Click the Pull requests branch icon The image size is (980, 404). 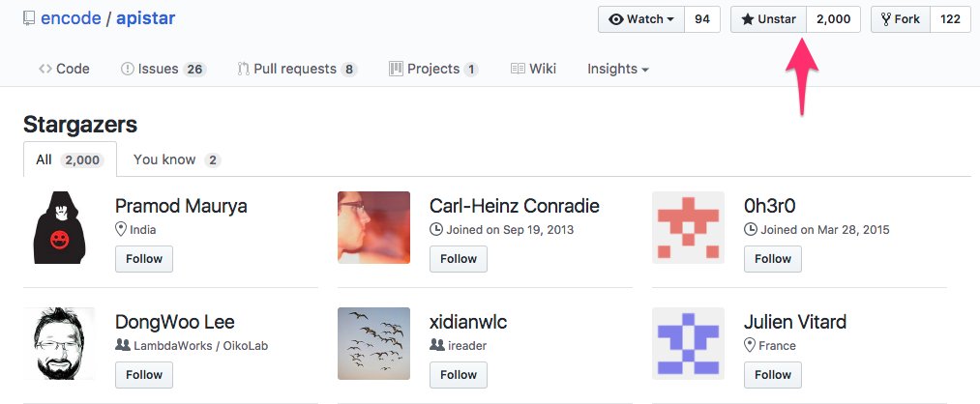(x=244, y=69)
